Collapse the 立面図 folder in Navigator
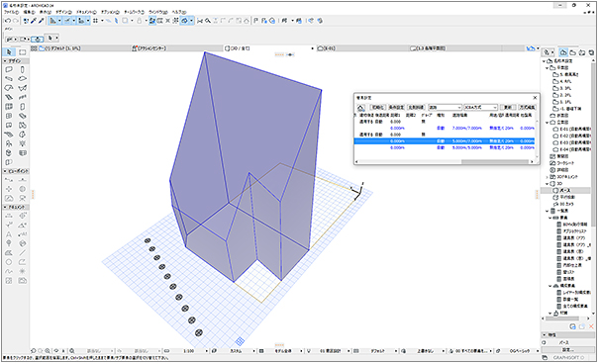599x364 pixels. [548, 123]
